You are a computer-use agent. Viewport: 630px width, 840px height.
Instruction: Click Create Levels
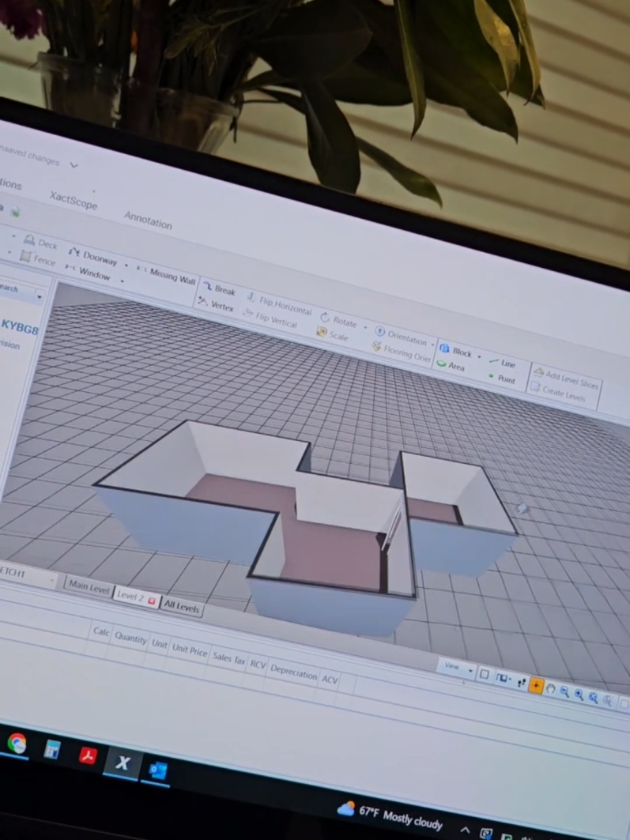tap(558, 393)
